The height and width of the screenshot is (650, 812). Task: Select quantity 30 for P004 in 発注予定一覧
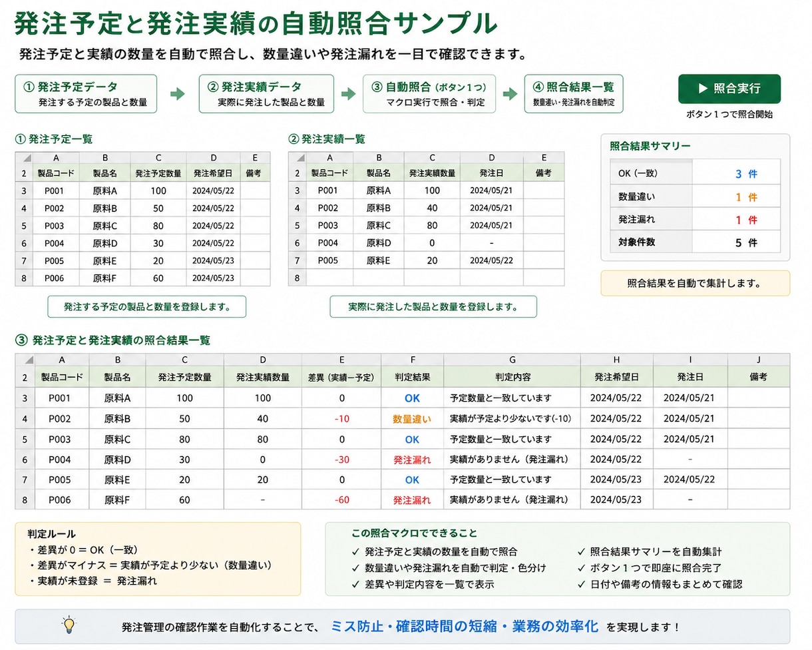click(x=158, y=243)
